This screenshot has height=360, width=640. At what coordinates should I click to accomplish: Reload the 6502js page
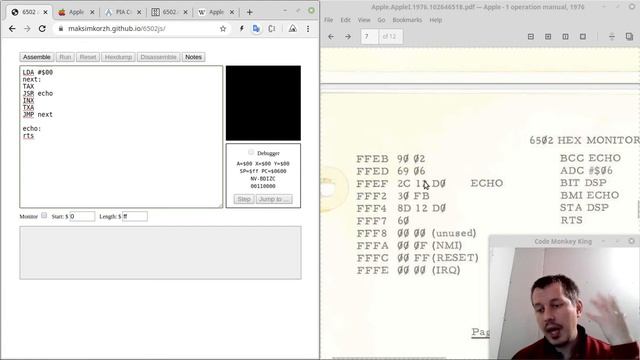[x=42, y=29]
